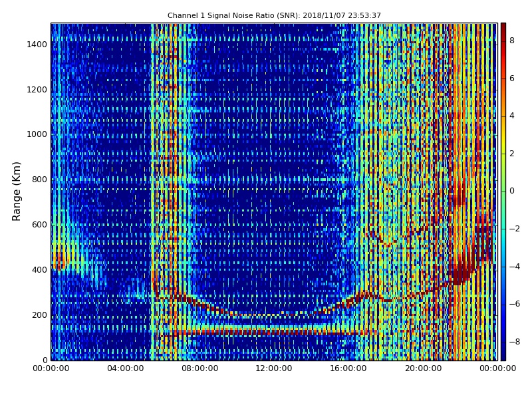Click the SNR colorbar scale strip

click(x=503, y=192)
